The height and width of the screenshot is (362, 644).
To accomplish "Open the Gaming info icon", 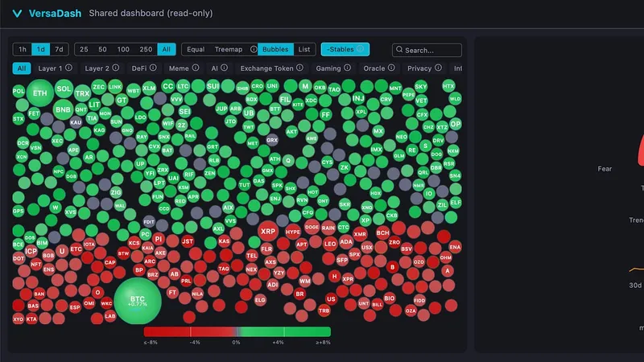I will coord(348,68).
